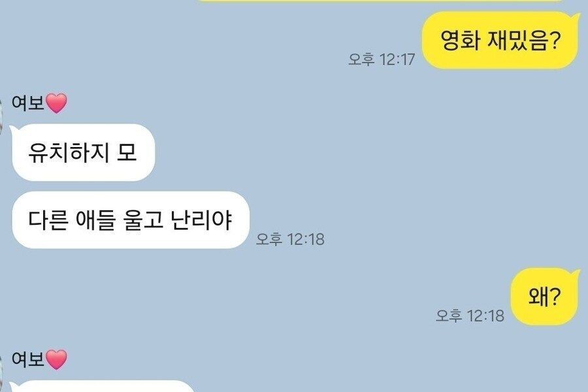Tap the cut-off yellow bubble at top edge
Screen dimensions: 588x392
point(379,1)
